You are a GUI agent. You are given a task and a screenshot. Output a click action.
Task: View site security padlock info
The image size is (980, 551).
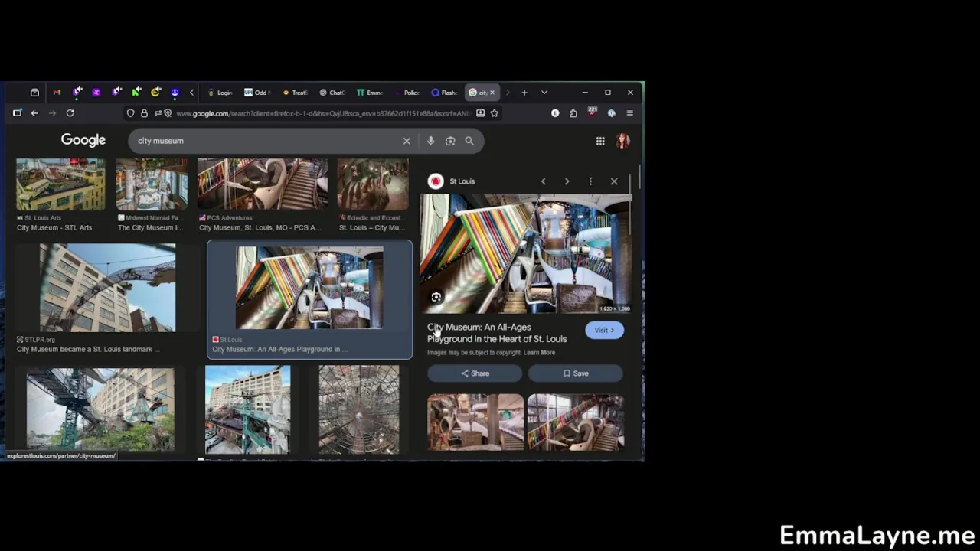coord(144,113)
